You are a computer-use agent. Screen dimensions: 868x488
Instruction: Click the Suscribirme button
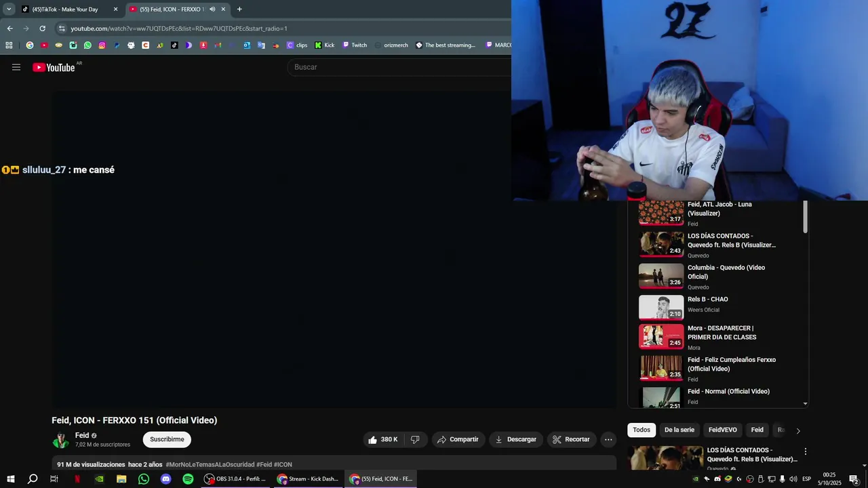[167, 439]
